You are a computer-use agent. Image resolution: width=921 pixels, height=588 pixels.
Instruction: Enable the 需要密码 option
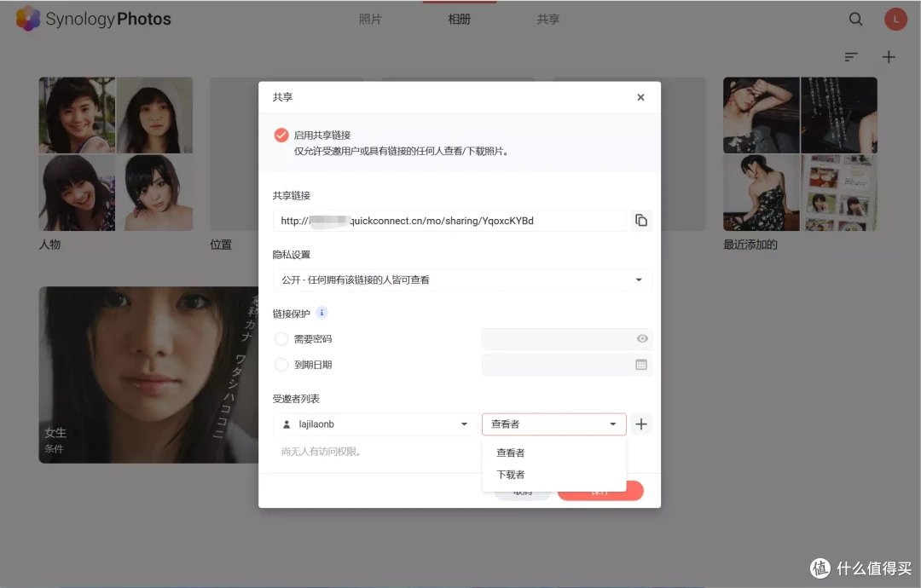tap(282, 338)
